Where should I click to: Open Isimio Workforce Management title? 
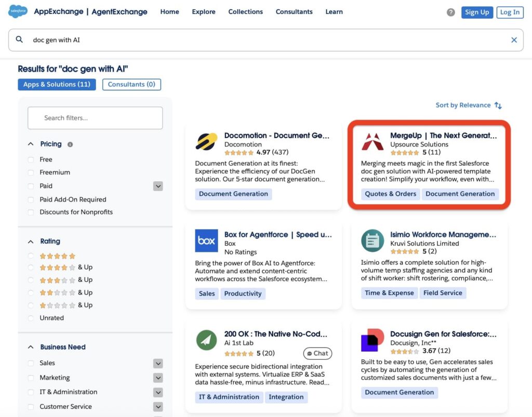[443, 235]
